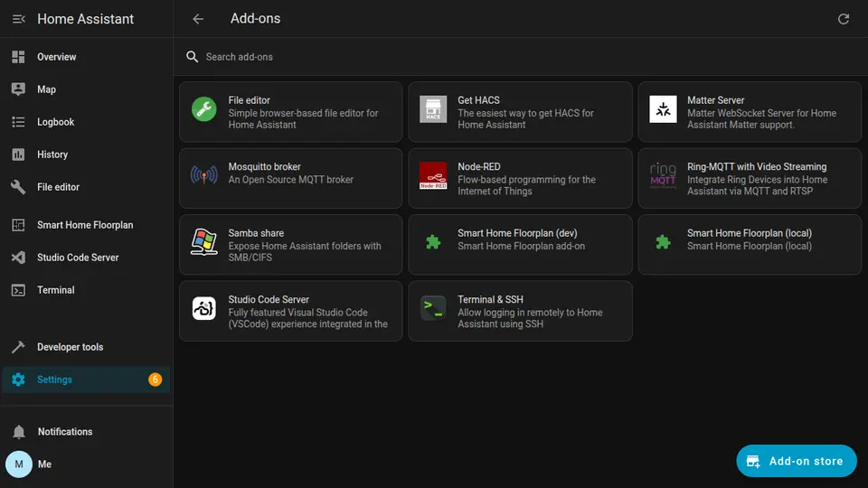
Task: Click the Samba share Windows flag icon
Action: (203, 242)
